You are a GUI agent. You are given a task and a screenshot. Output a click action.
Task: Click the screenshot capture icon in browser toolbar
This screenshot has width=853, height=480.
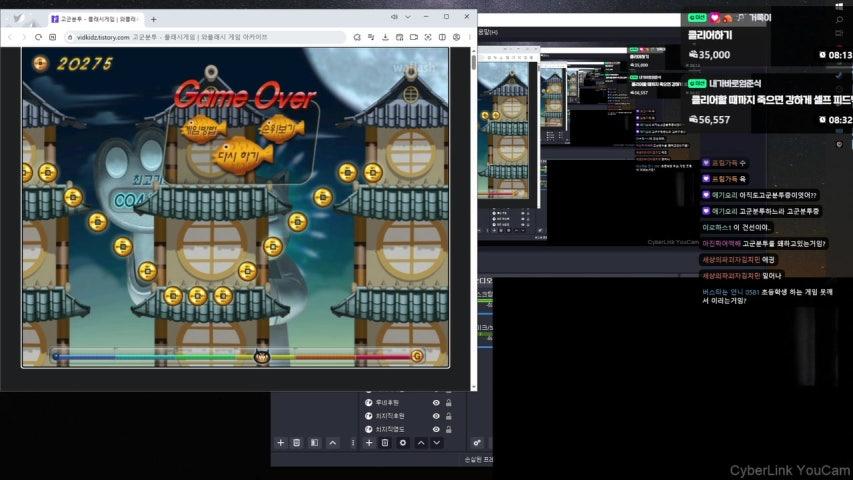(x=428, y=37)
